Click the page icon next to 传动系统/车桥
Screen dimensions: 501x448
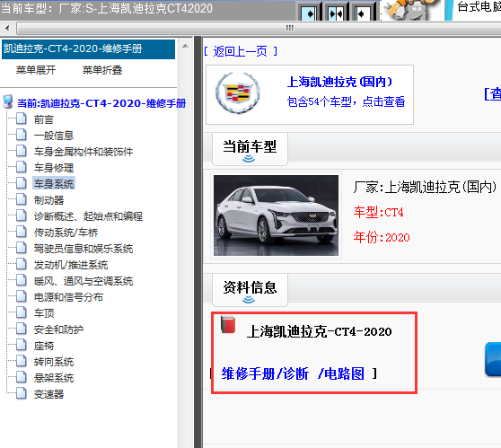[22, 232]
